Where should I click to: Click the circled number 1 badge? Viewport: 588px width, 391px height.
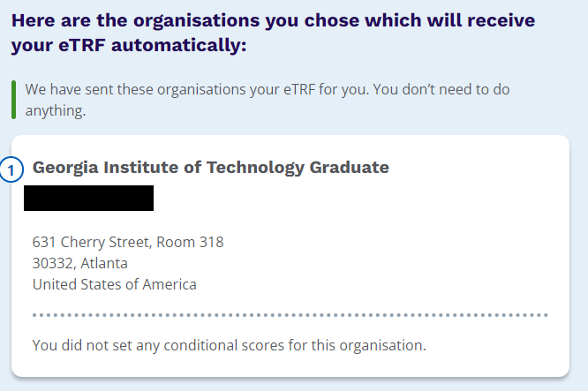(x=11, y=169)
